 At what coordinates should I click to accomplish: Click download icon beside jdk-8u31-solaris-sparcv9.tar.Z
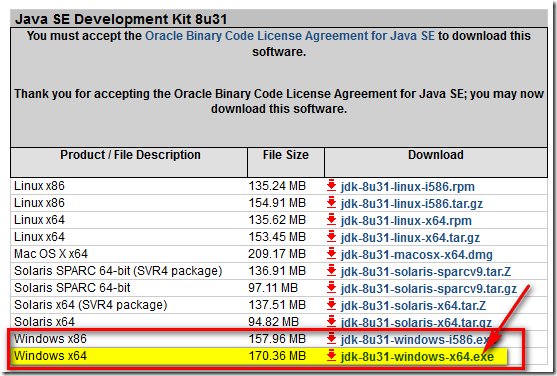[x=331, y=271]
